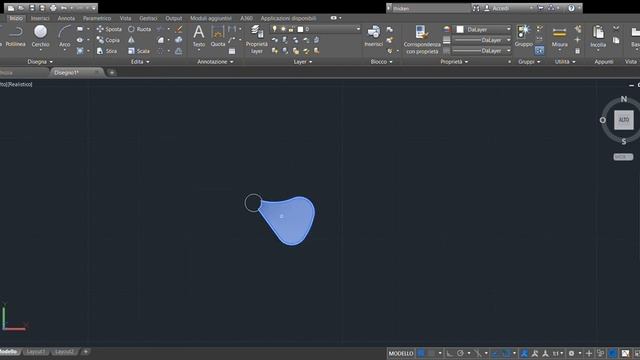The image size is (640, 360).
Task: Click the N direction on the ViewCube compass
Action: click(x=623, y=99)
